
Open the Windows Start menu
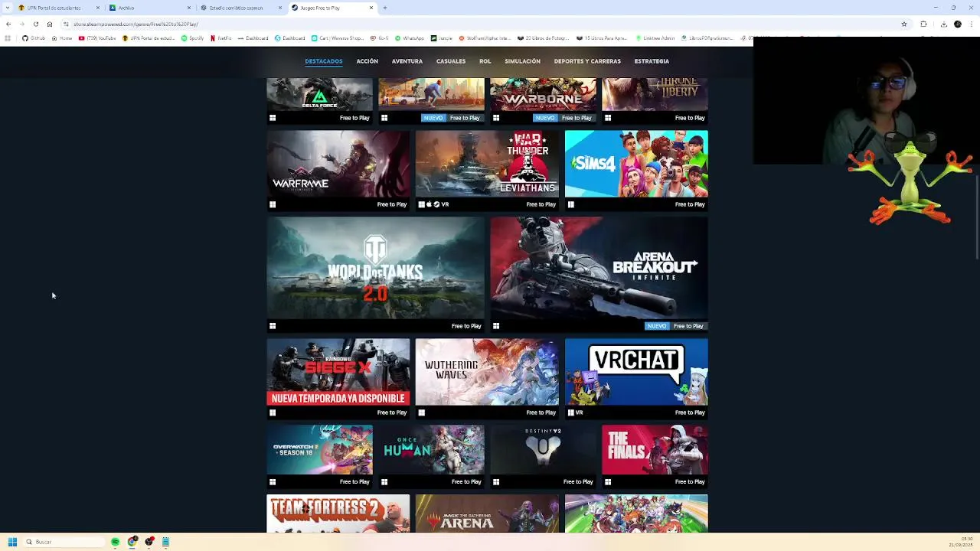pyautogui.click(x=12, y=542)
